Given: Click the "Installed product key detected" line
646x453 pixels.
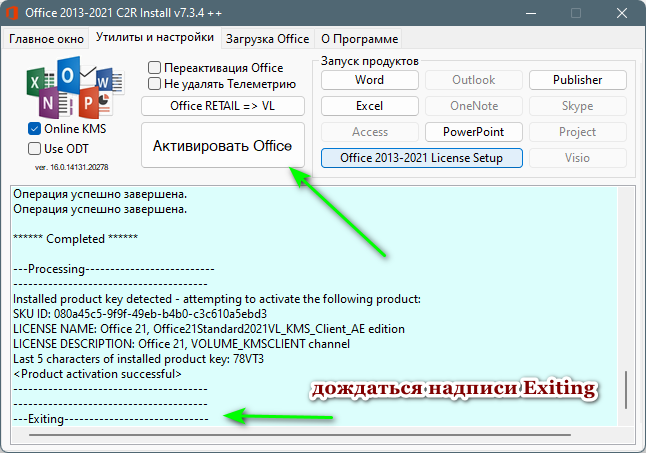Looking at the screenshot, I should coord(217,299).
